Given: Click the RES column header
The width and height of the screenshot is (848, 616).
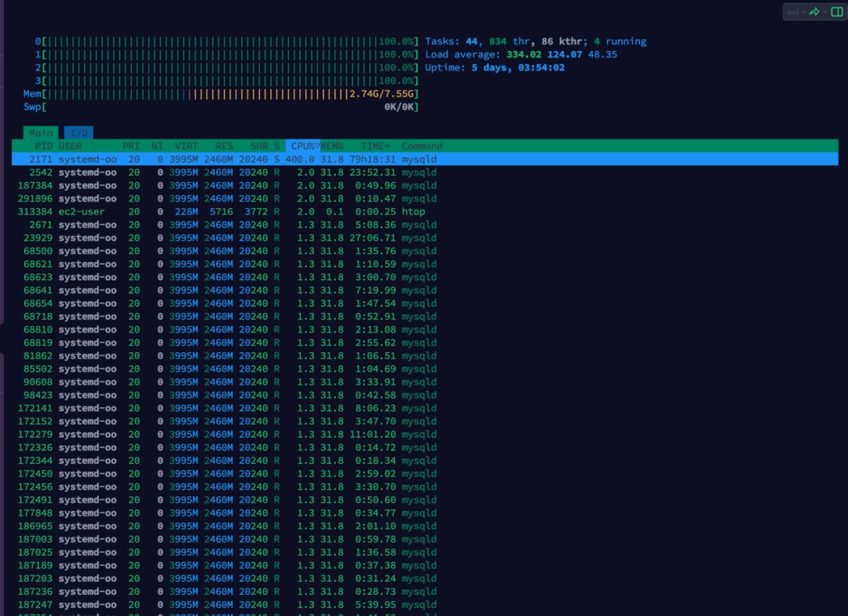Looking at the screenshot, I should click(224, 146).
